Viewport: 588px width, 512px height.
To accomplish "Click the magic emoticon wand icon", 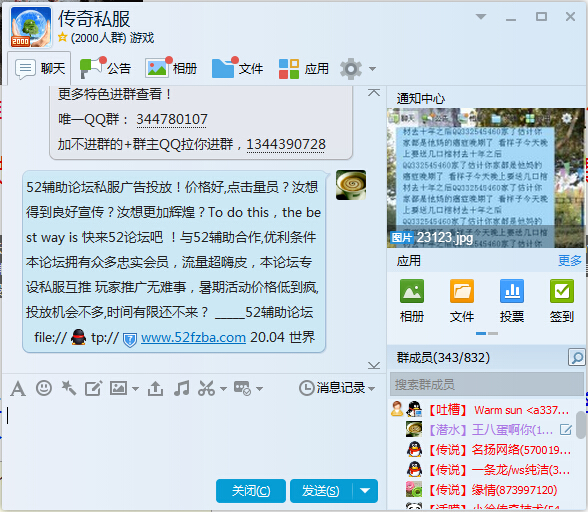I will click(69, 388).
